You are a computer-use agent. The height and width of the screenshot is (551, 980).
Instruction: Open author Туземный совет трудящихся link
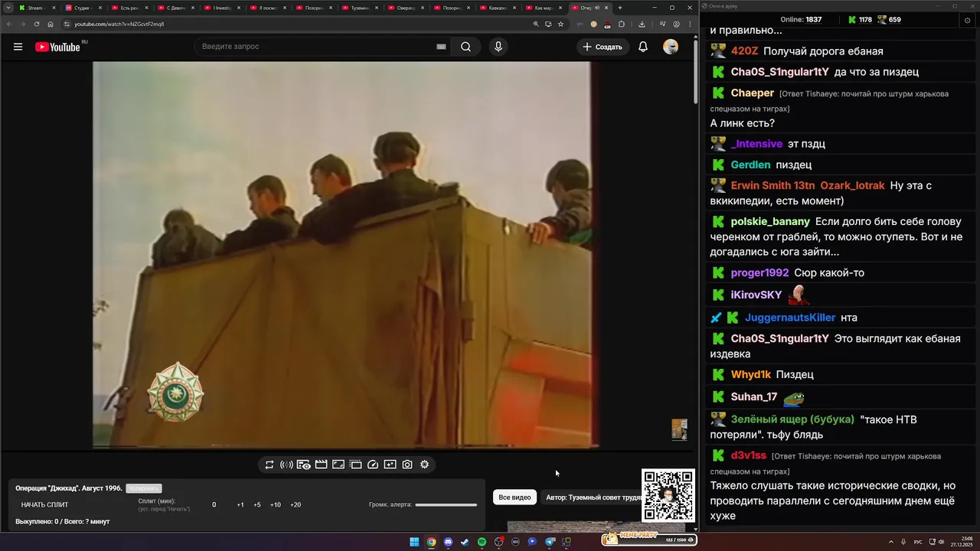[593, 497]
